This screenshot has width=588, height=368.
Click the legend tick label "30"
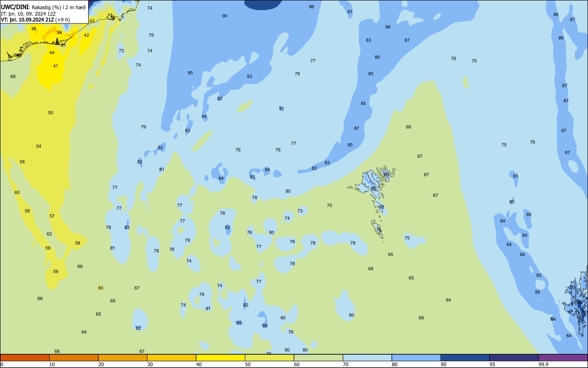point(150,364)
